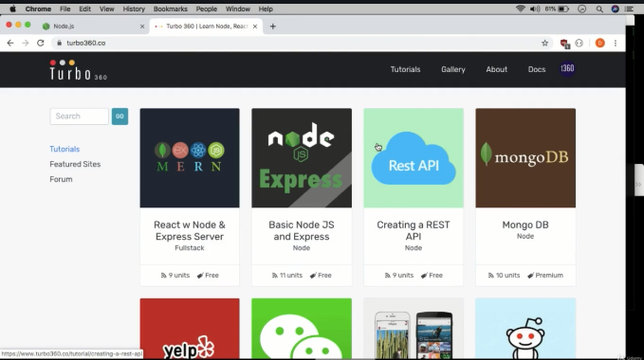Open the Node Express tutorial thumbnail
Viewport: 644px width, 360px height.
click(302, 158)
